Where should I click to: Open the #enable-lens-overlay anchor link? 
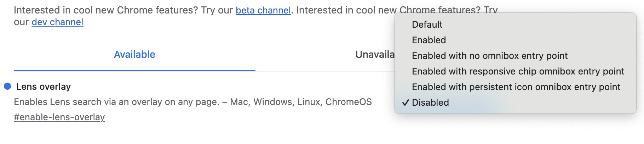click(59, 117)
